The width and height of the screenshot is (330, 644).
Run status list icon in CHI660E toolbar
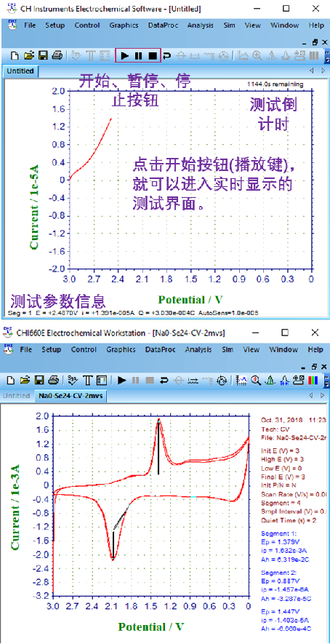point(101,381)
